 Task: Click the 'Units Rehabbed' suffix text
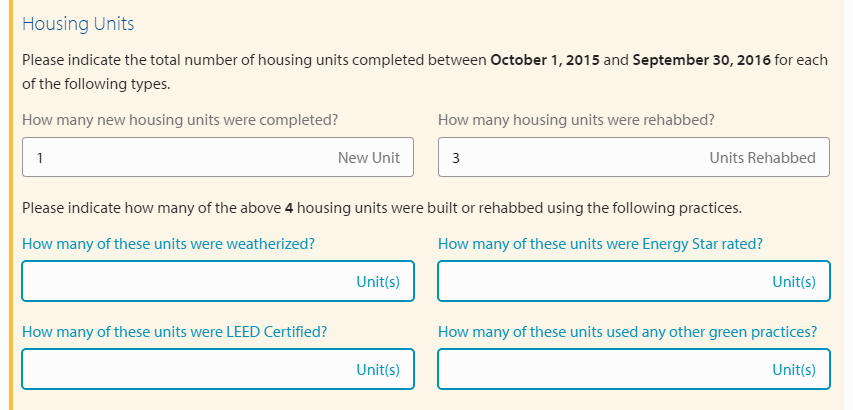(762, 157)
